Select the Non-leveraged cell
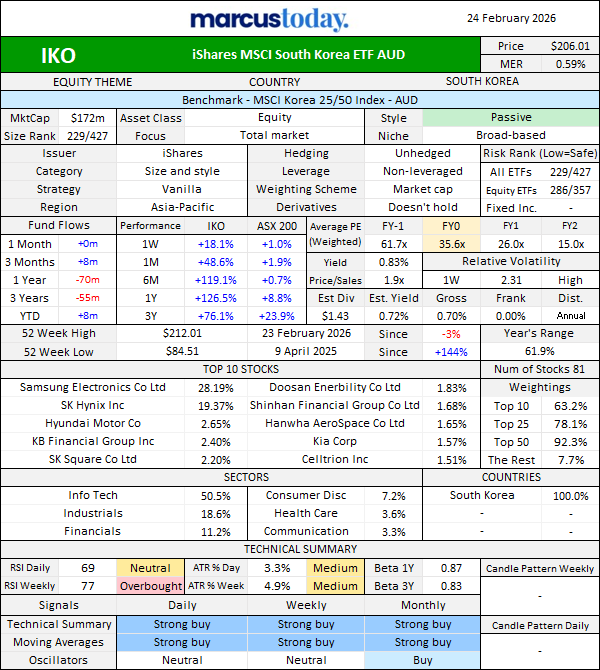Image resolution: width=600 pixels, height=670 pixels. [423, 171]
